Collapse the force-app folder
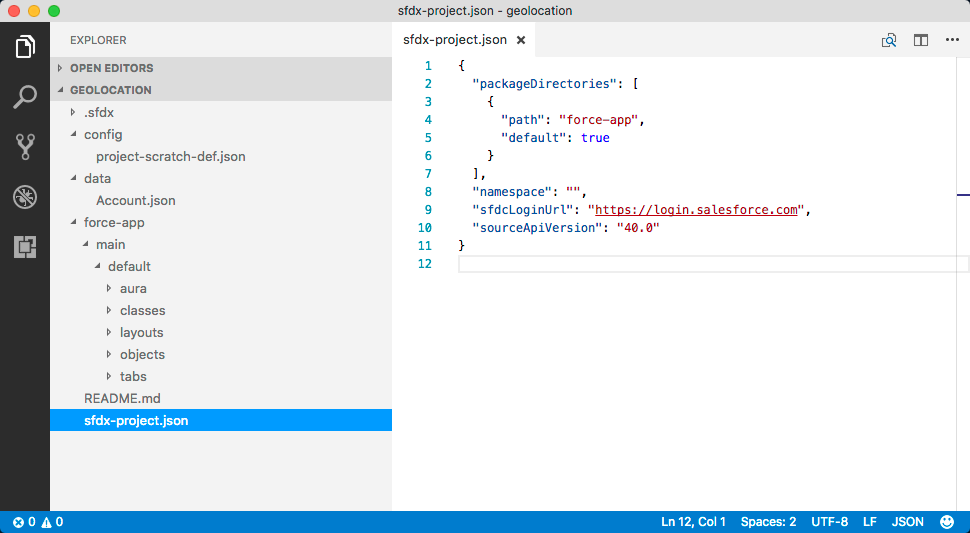 74,222
